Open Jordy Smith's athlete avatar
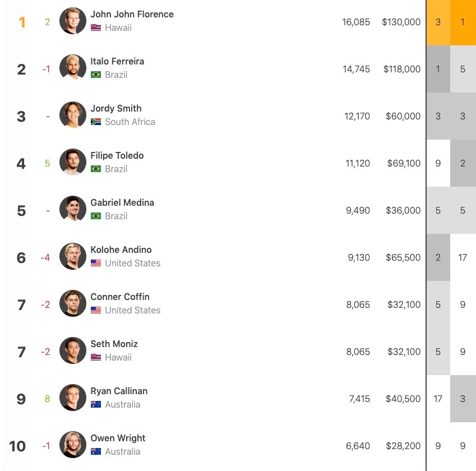Screen dimensions: 476x471 coord(73,116)
